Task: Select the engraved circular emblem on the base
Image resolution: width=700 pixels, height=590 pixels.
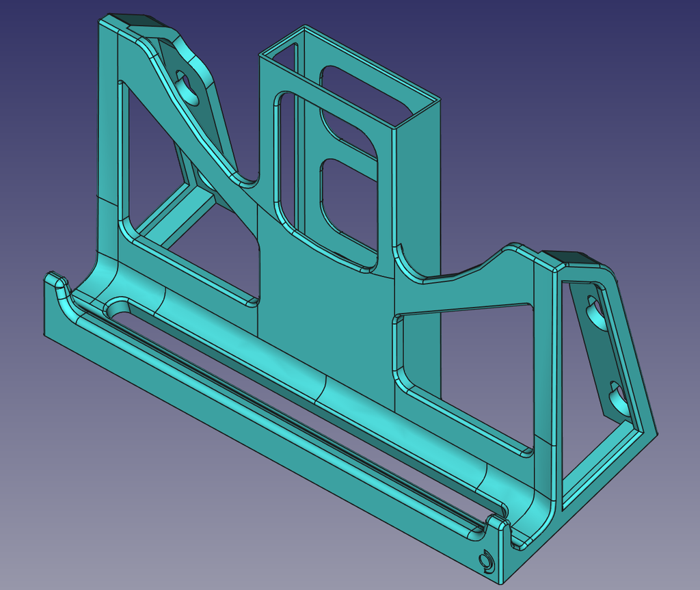Action: [x=485, y=561]
